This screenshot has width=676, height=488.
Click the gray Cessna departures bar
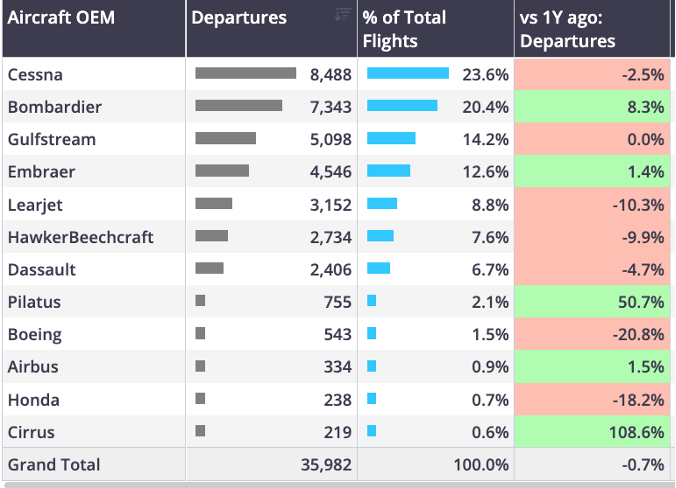coord(245,73)
